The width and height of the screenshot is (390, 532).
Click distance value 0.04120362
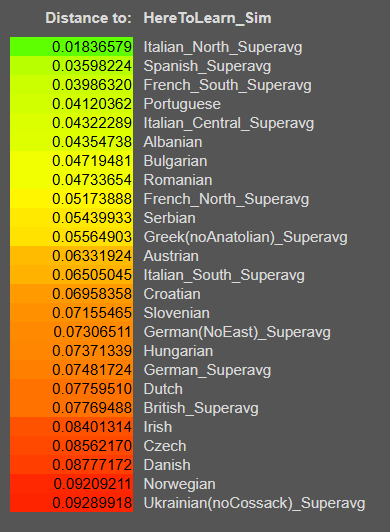coord(92,104)
